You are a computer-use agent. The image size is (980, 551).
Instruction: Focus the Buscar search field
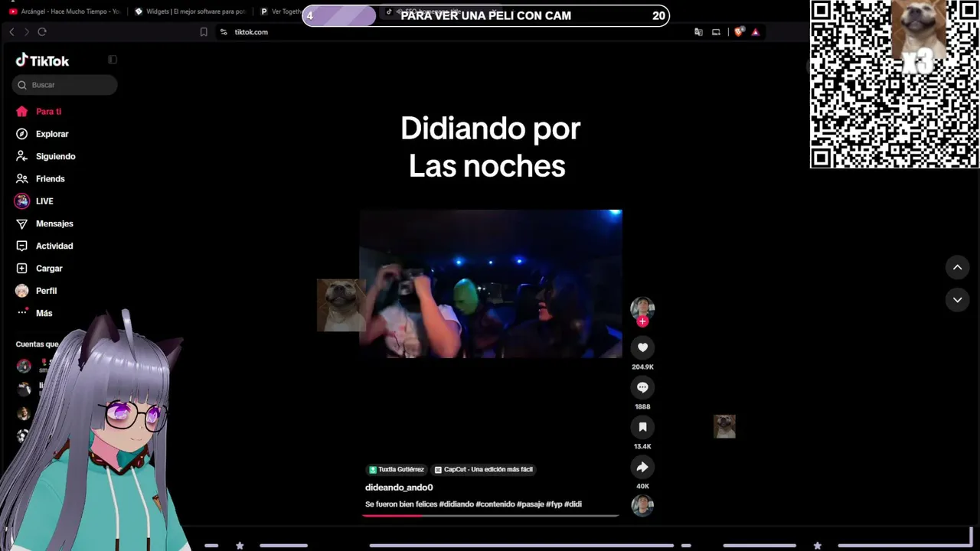[64, 85]
